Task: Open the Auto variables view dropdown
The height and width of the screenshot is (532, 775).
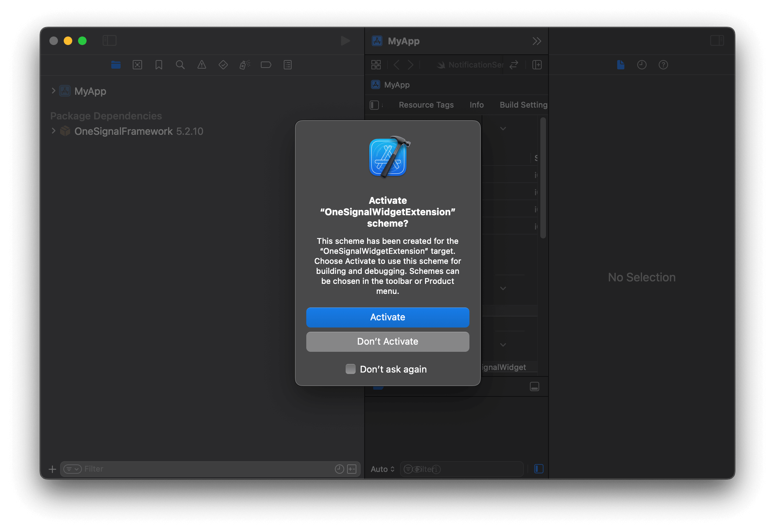Action: click(382, 469)
